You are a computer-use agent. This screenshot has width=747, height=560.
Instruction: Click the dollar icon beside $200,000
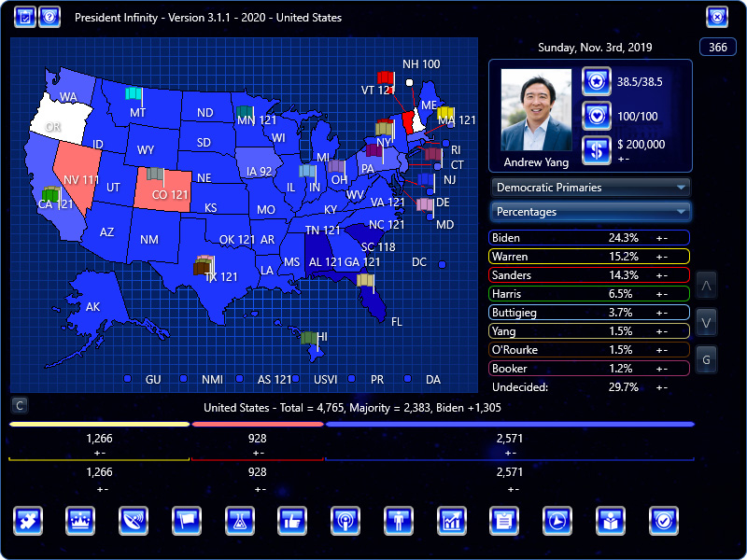point(596,149)
